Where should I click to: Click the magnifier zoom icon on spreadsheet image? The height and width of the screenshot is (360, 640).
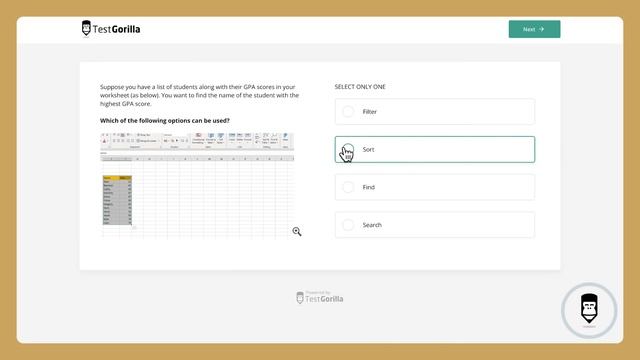tap(297, 231)
